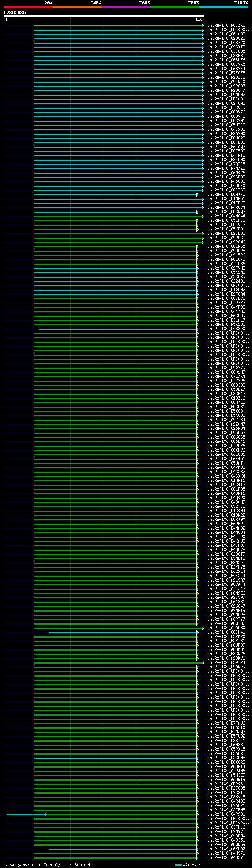Open hit UniRef100_Q6LAD9
252x868 pixels.
pos(226,34)
